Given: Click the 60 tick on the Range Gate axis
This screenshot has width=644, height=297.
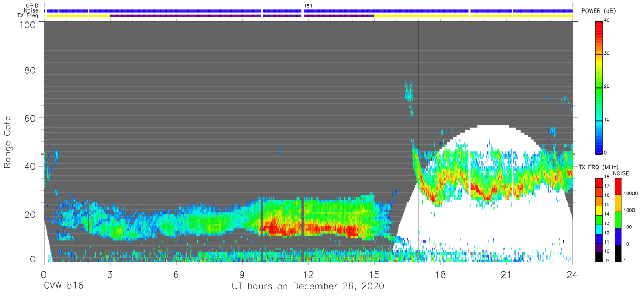Looking at the screenshot, I should click(x=30, y=118).
